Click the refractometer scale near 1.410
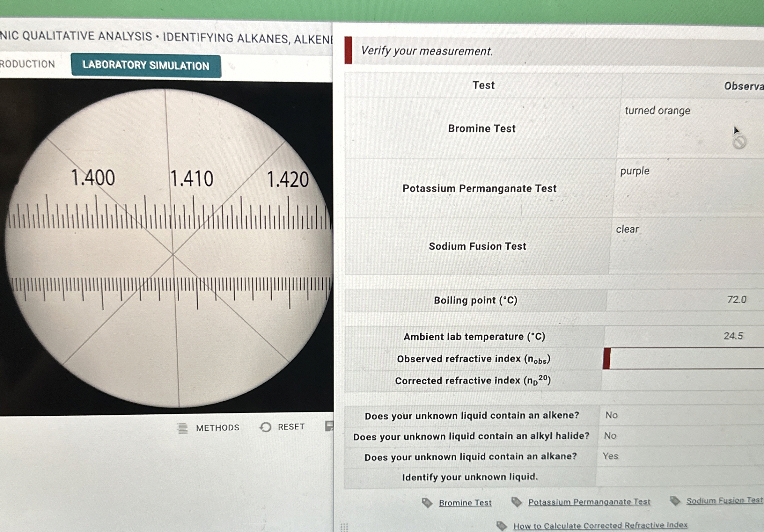The image size is (764, 532). (x=192, y=179)
